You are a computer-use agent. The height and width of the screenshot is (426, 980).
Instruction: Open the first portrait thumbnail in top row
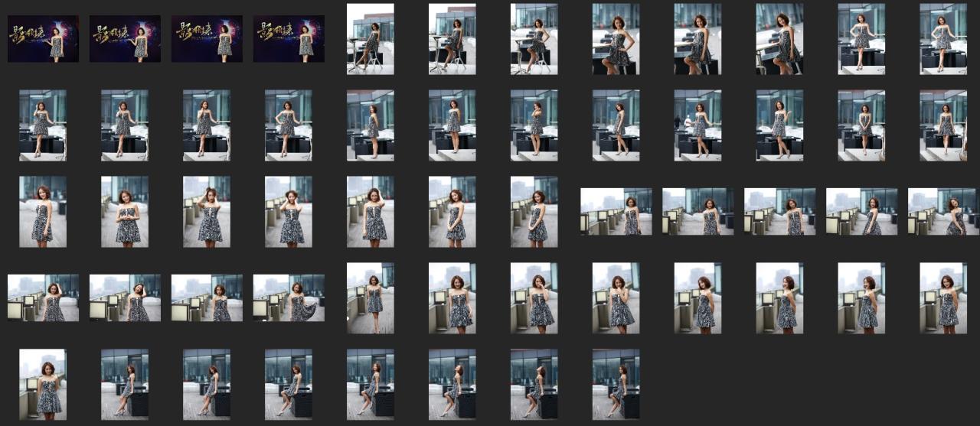pos(371,39)
